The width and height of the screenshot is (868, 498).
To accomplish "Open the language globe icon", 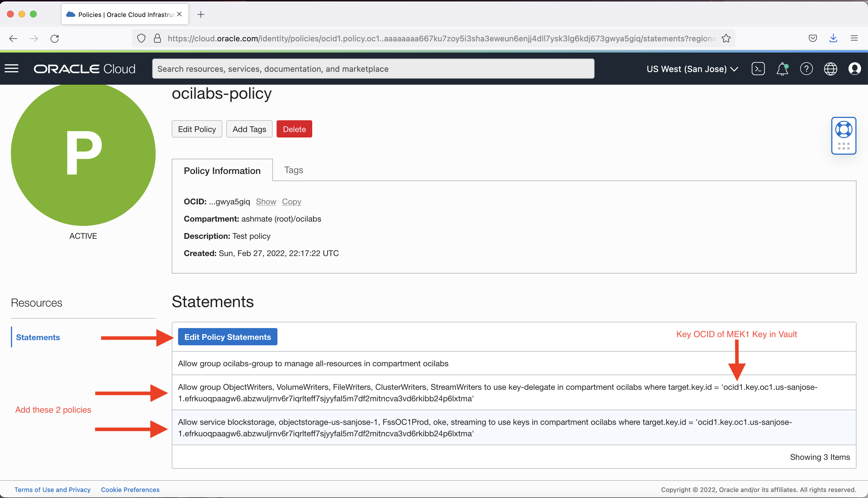I will tap(831, 68).
